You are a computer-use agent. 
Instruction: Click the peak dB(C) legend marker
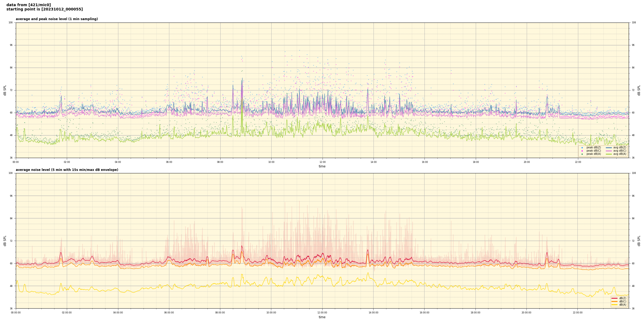point(582,151)
